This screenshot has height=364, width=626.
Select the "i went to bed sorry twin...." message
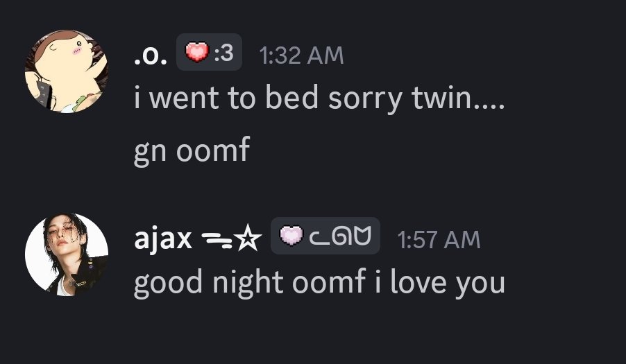pyautogui.click(x=319, y=98)
